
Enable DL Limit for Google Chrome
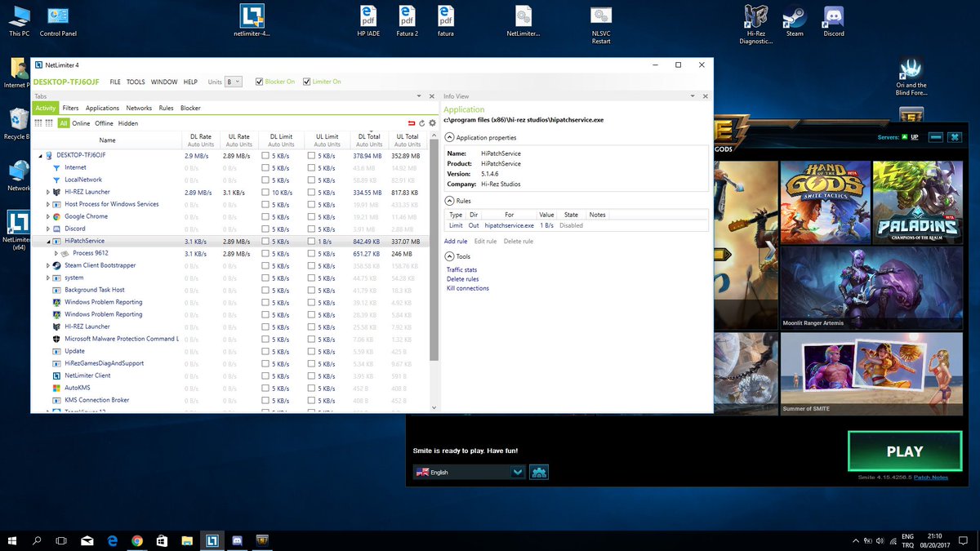[x=265, y=216]
